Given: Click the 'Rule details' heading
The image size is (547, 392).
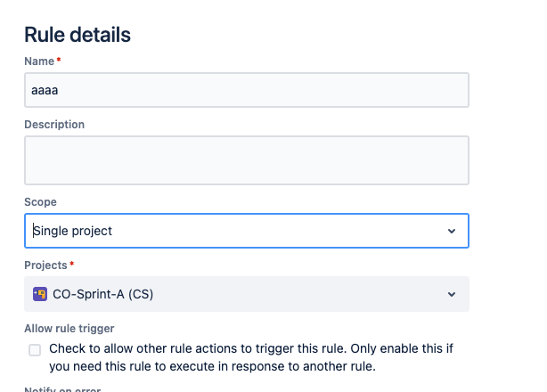Looking at the screenshot, I should (78, 35).
